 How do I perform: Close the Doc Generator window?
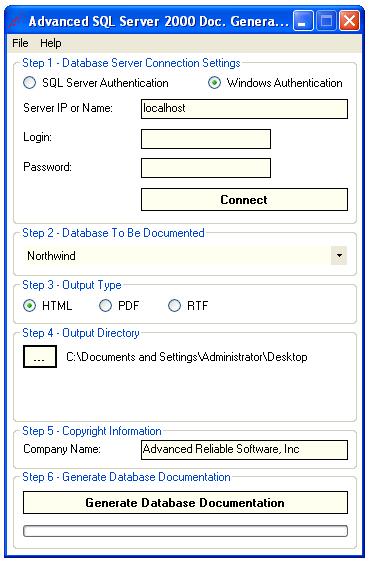point(349,21)
